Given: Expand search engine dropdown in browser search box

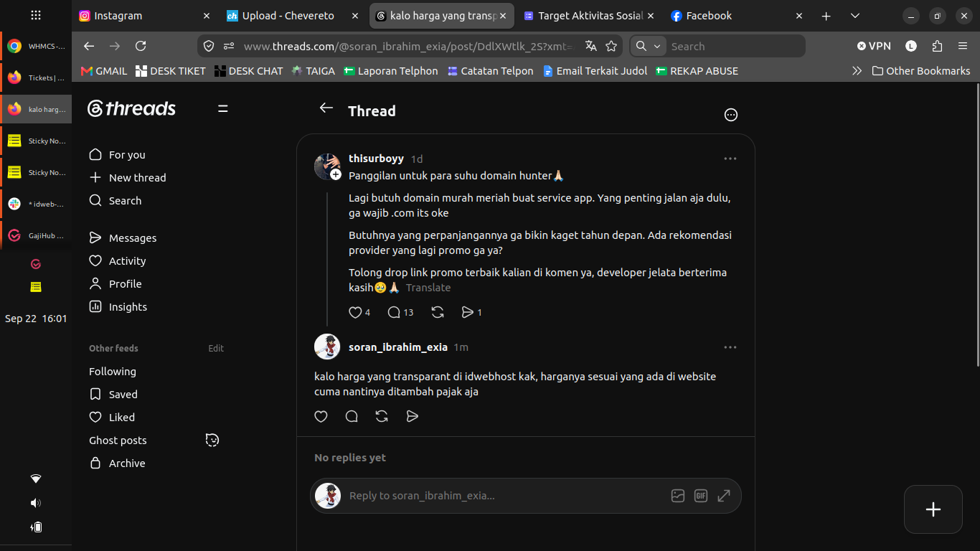Looking at the screenshot, I should coord(649,46).
